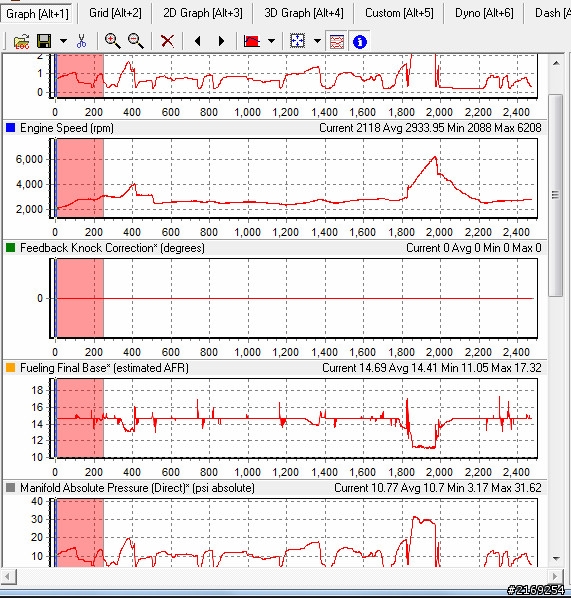Click the blue Engine Speed color swatch
This screenshot has width=571, height=598.
[x=11, y=128]
